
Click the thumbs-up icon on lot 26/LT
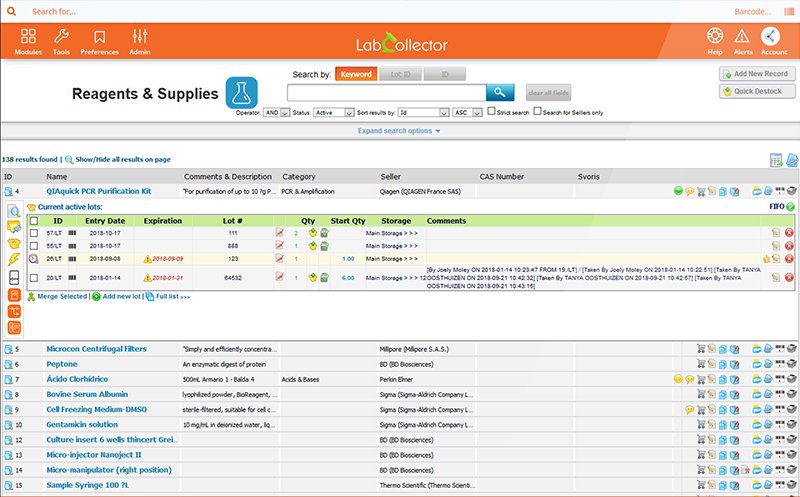coord(766,259)
